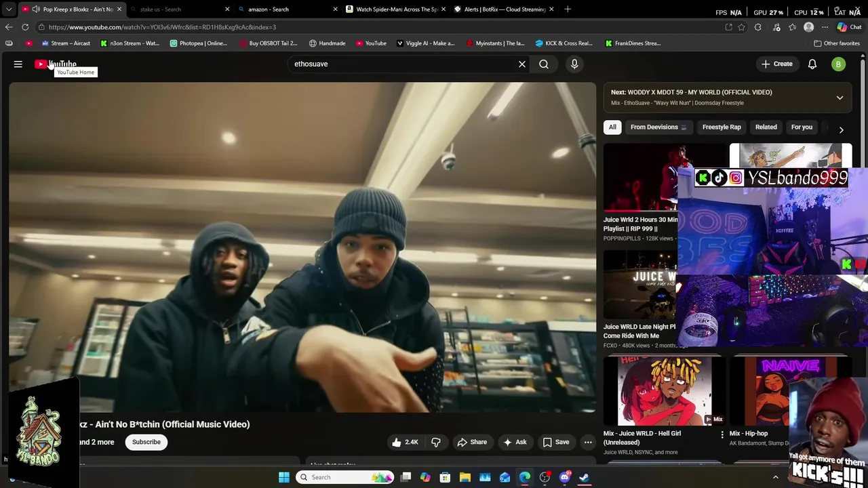Switch to the amazon Search tab
Image resolution: width=868 pixels, height=488 pixels.
(286, 9)
